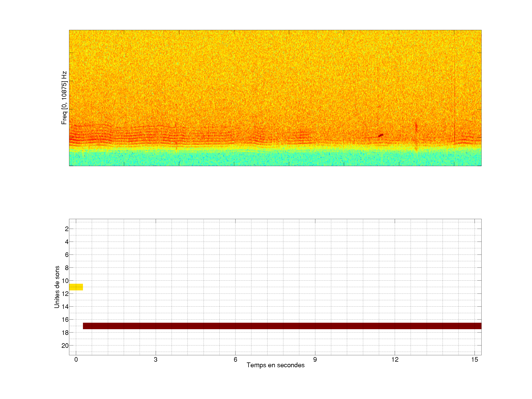Click the x-axis tick label 6

click(x=235, y=359)
